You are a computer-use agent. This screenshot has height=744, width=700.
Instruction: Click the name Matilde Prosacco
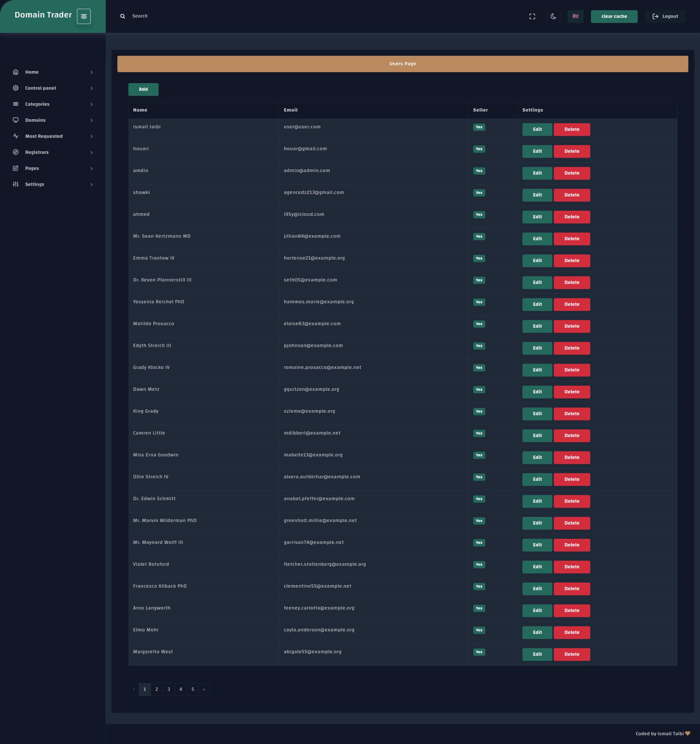pyautogui.click(x=153, y=324)
